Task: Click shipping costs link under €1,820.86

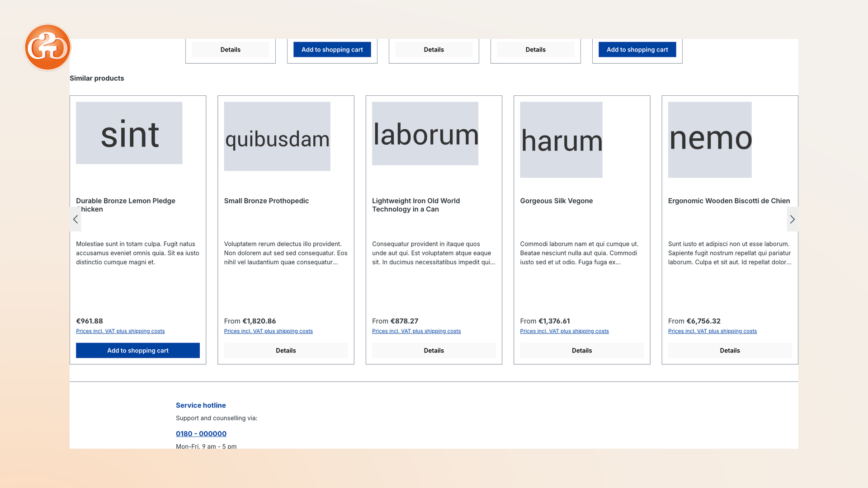Action: tap(268, 331)
